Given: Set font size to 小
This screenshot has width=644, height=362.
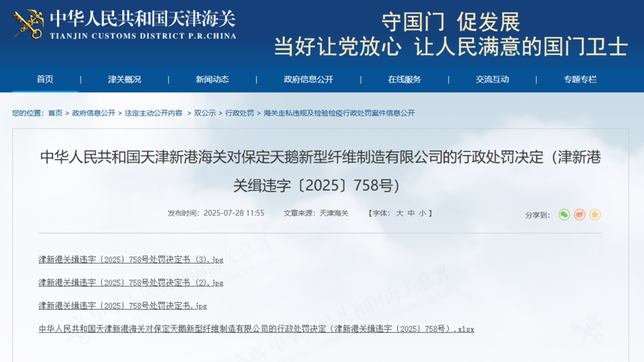Looking at the screenshot, I should [x=422, y=213].
